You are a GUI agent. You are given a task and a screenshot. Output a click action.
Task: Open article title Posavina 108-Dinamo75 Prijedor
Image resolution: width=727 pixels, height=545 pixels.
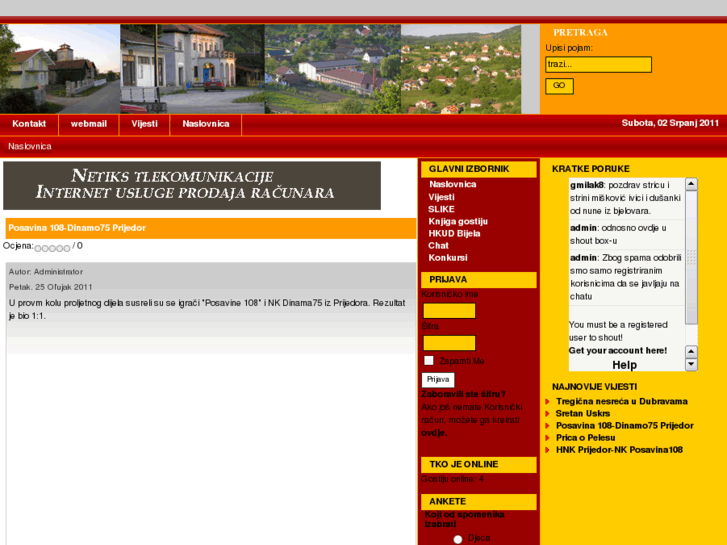coord(77,228)
